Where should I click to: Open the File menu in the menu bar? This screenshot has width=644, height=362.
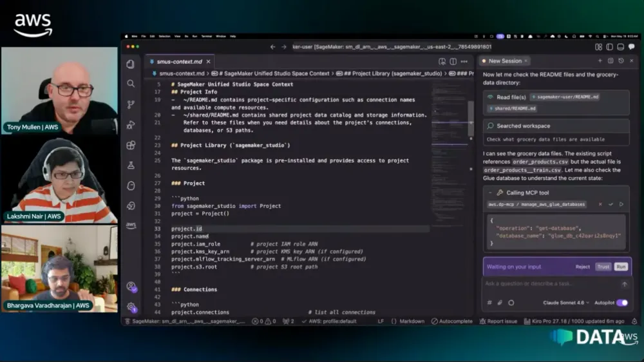pyautogui.click(x=144, y=36)
